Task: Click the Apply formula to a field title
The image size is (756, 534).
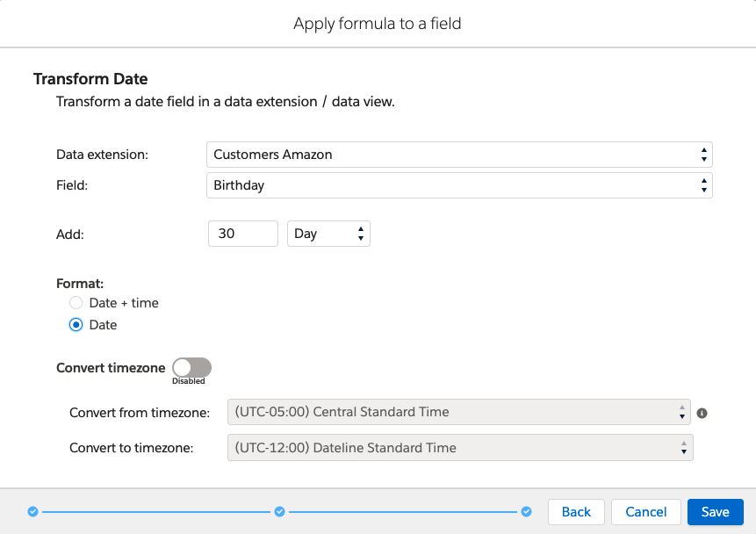Action: coord(378,23)
